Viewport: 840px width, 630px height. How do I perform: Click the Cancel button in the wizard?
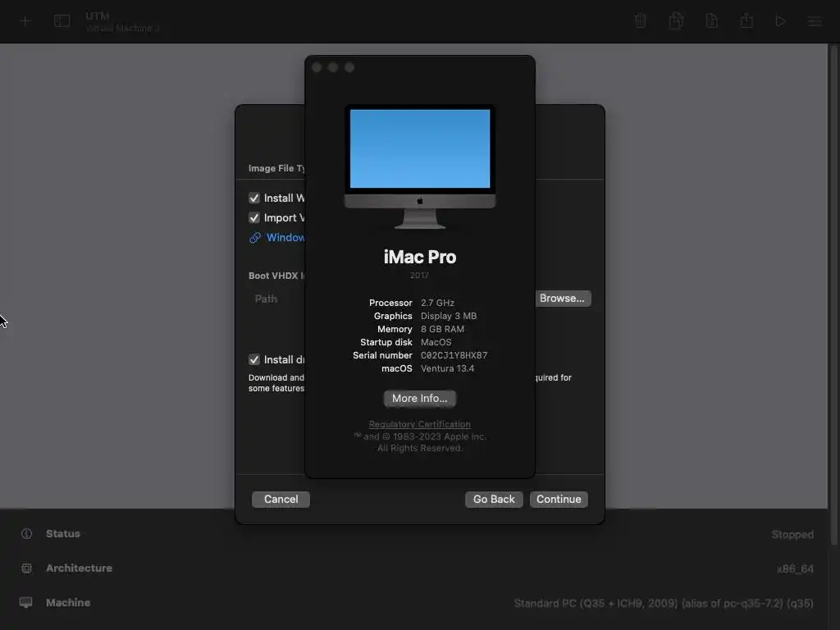(281, 500)
